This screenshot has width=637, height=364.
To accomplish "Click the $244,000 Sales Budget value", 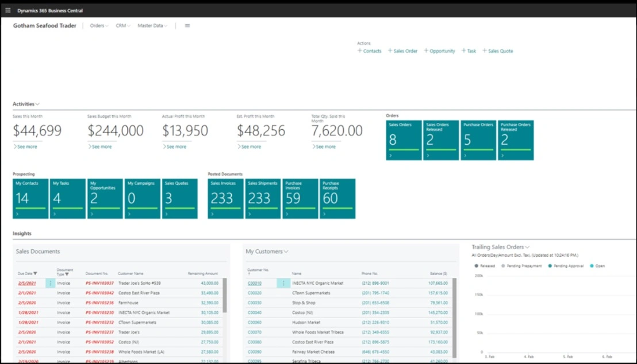I will coord(116,131).
